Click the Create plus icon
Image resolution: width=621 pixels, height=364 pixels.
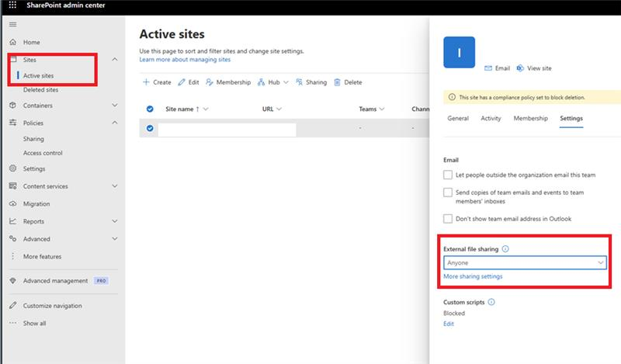coord(146,82)
